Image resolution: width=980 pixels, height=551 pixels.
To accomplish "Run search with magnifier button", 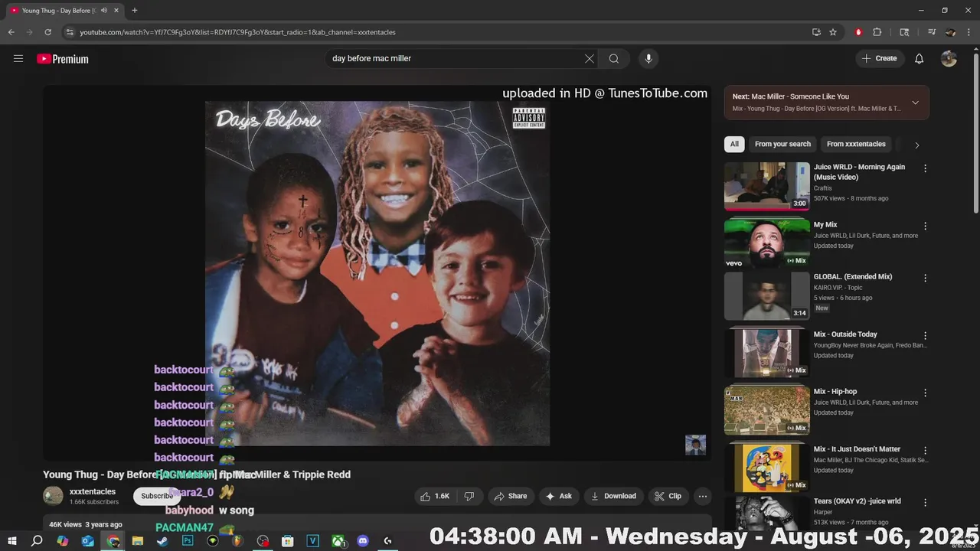I will click(614, 59).
